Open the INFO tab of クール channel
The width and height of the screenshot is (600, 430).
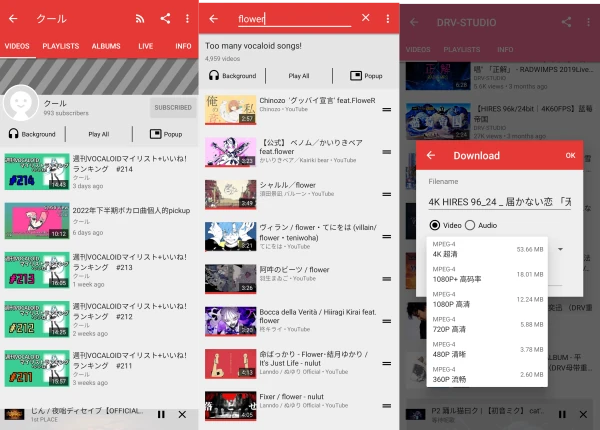(x=183, y=46)
